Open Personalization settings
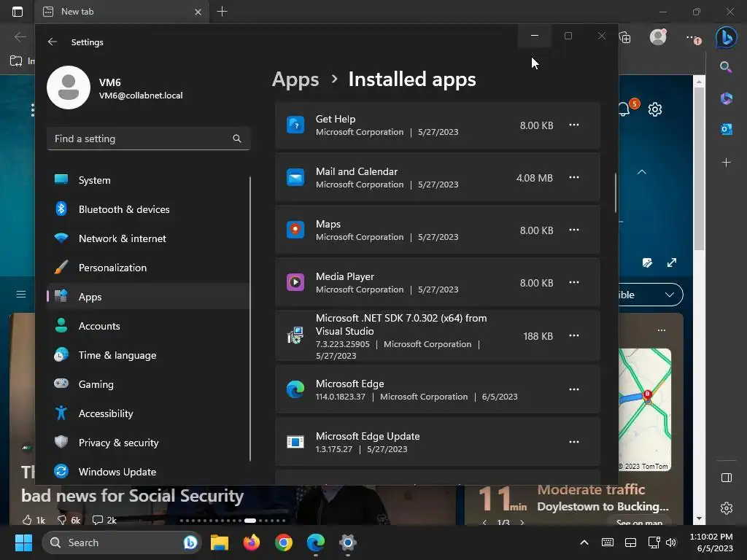 coord(149,268)
